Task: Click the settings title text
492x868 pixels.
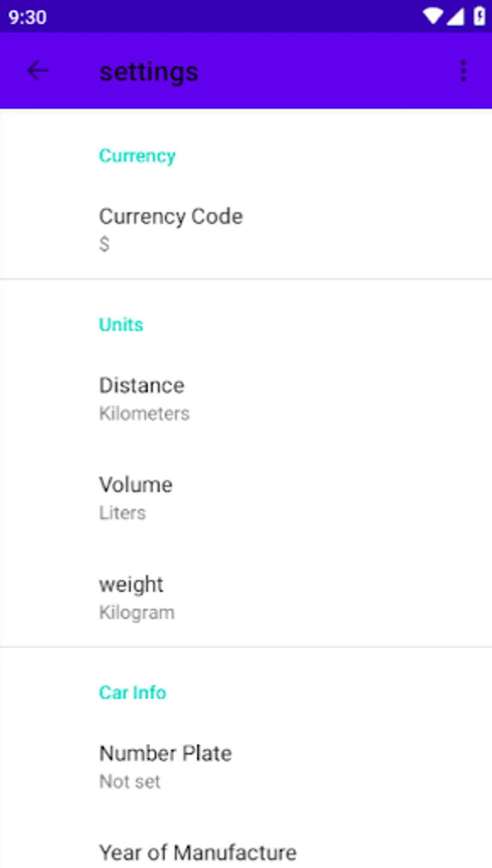Action: pyautogui.click(x=149, y=72)
